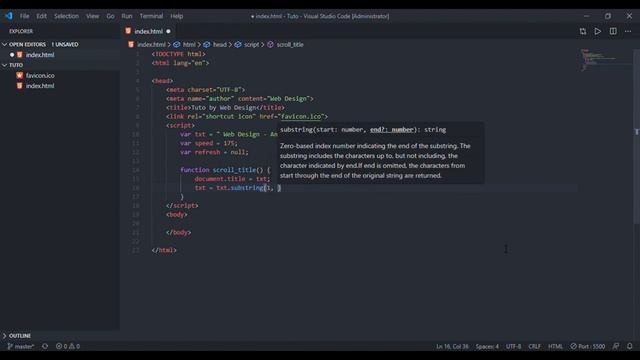
Task: Click the feedback icon in status bar
Action: 616,346
